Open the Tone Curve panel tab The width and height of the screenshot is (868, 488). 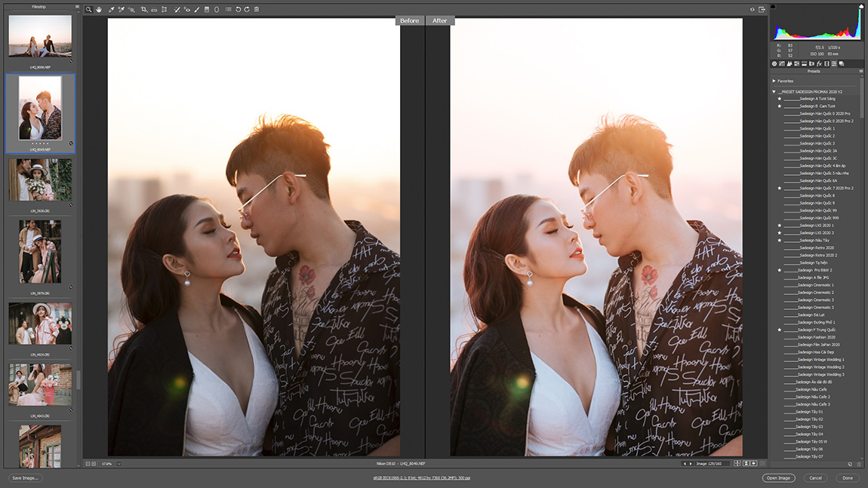[x=782, y=64]
